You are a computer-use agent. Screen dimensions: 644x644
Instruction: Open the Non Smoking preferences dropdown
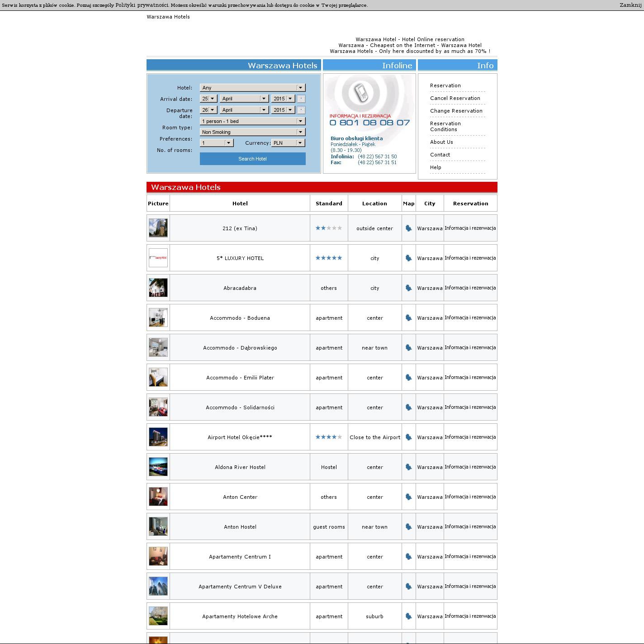pyautogui.click(x=252, y=132)
